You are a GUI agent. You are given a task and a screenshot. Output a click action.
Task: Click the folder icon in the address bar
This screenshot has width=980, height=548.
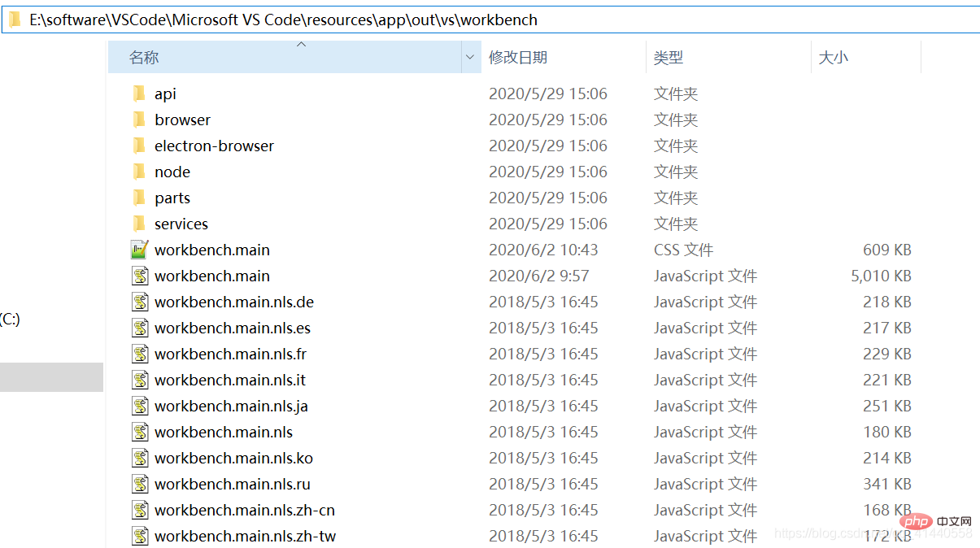pyautogui.click(x=15, y=20)
